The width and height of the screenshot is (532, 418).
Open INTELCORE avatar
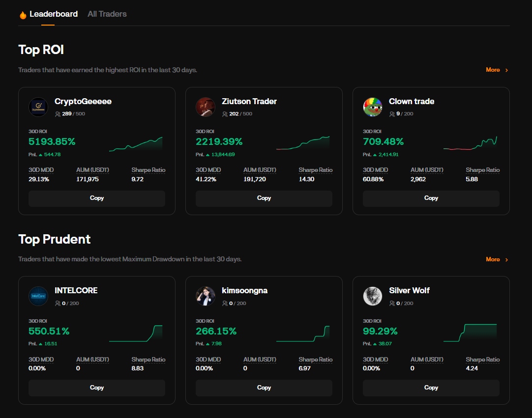click(x=38, y=296)
